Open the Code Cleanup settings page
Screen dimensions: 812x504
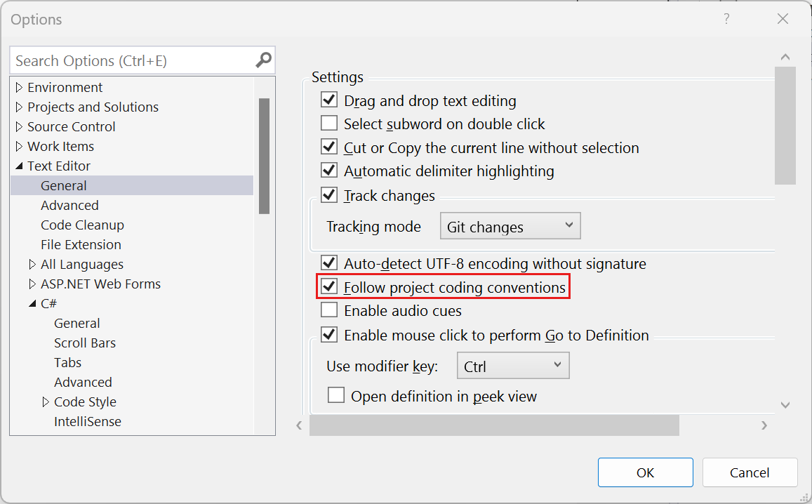click(82, 225)
